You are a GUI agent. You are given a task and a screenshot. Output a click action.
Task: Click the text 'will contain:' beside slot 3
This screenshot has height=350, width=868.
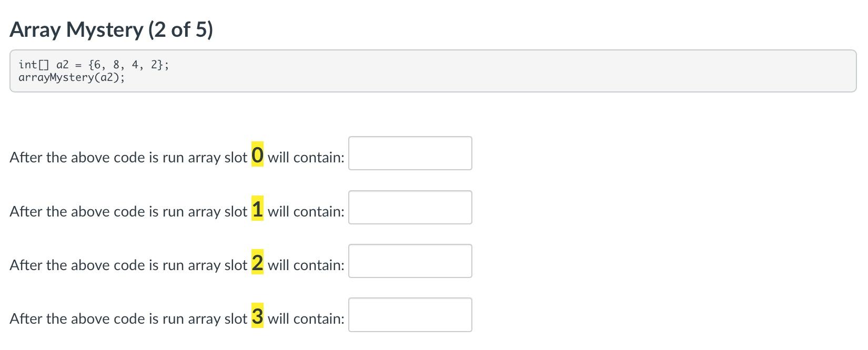pyautogui.click(x=306, y=318)
